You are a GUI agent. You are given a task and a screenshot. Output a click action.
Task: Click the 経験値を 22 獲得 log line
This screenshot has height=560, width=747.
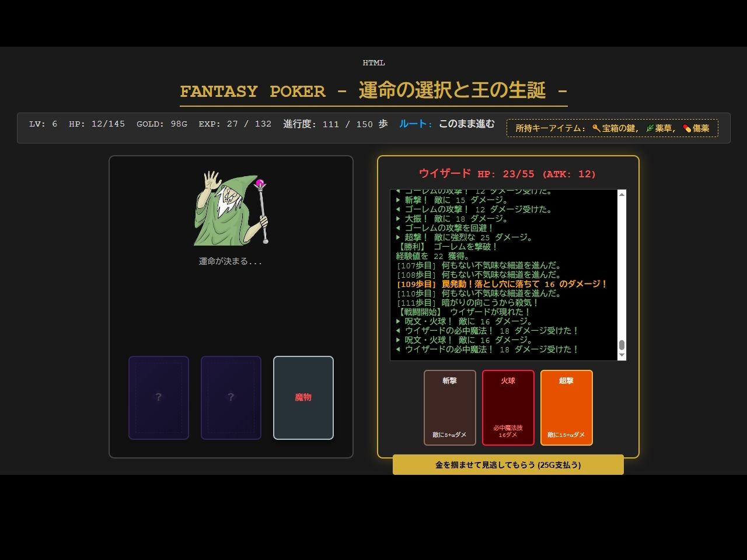coord(433,256)
